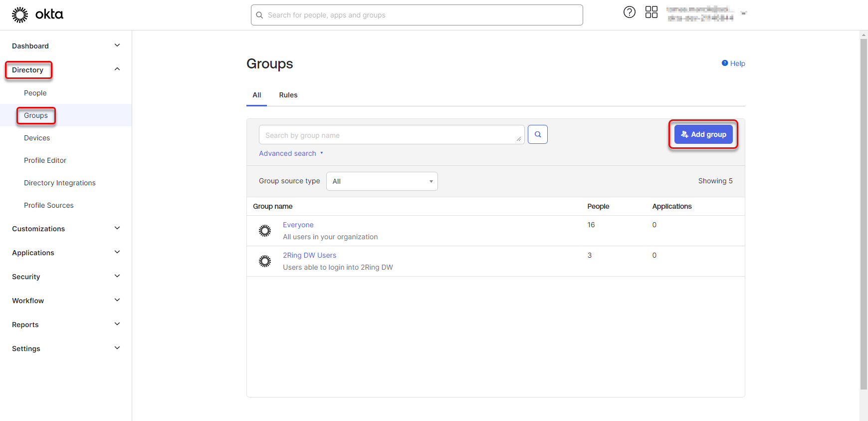Screen dimensions: 868x421
Task: Expand the Dashboard menu section
Action: 117,45
